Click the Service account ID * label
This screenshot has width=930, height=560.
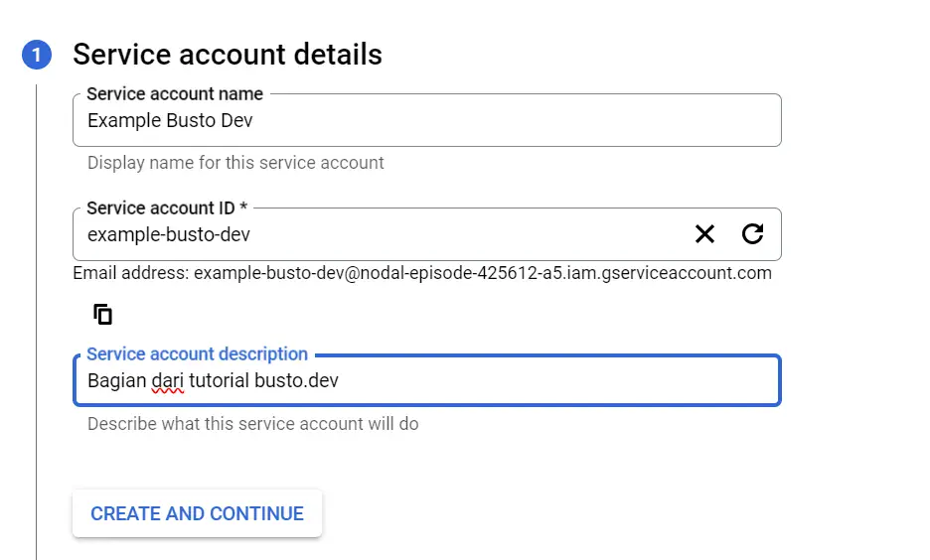click(167, 208)
